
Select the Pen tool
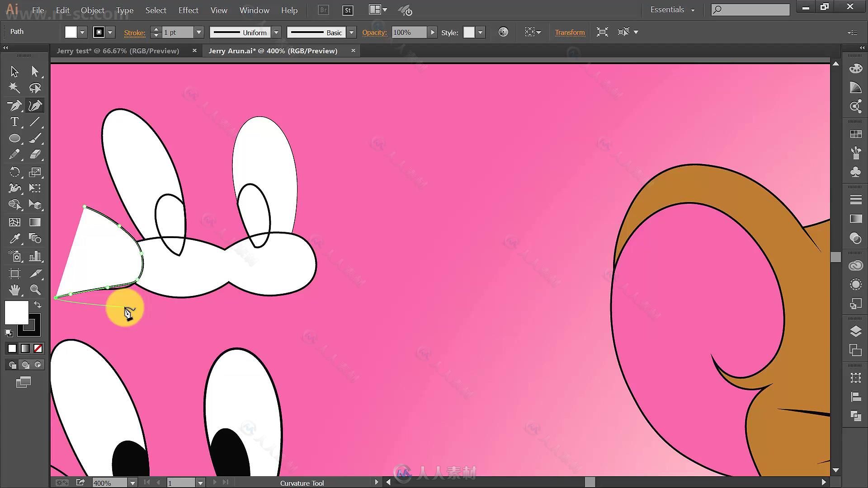pos(14,105)
